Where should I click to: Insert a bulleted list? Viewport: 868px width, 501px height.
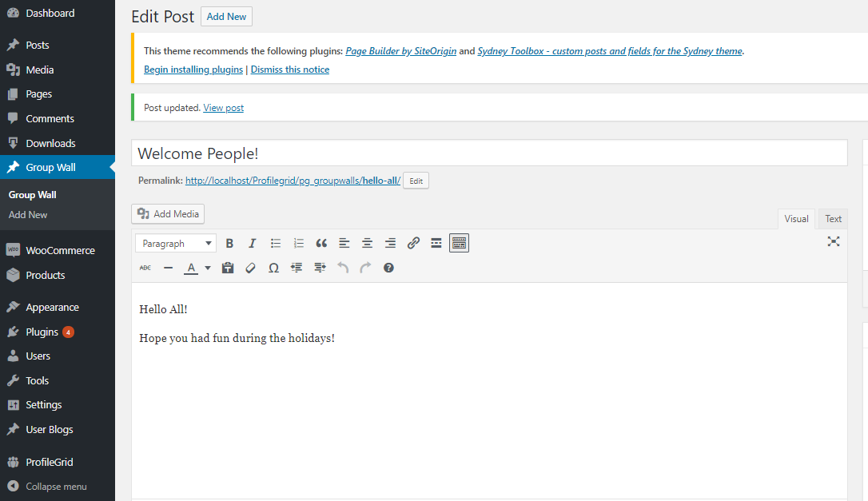tap(276, 243)
